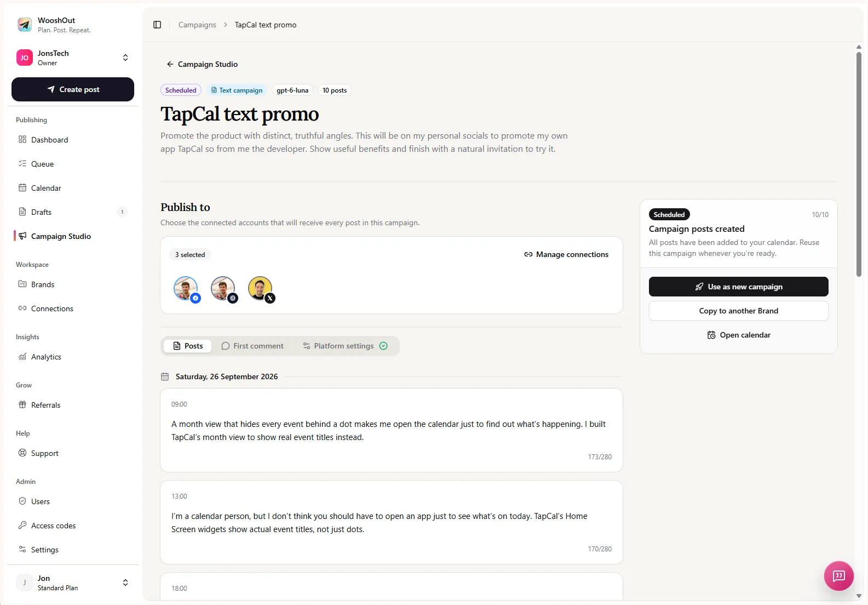Open Access codes in the sidebar
Screen dimensions: 868x605
73,526
